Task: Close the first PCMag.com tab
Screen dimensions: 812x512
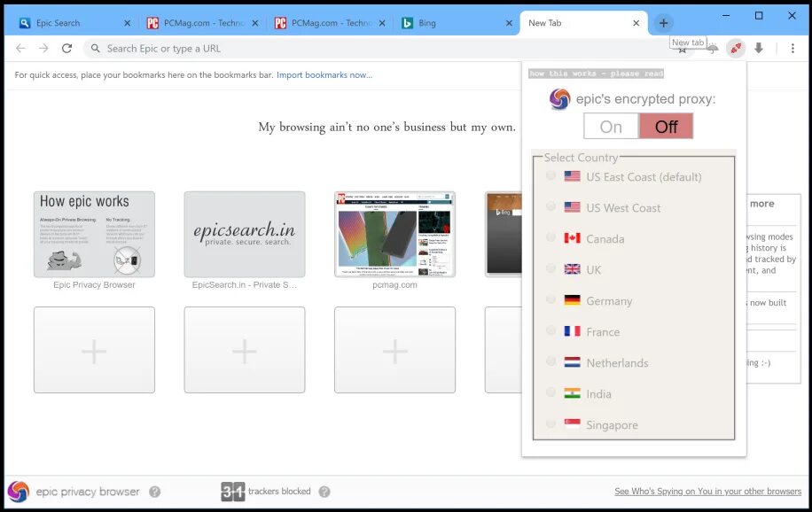Action: tap(254, 23)
